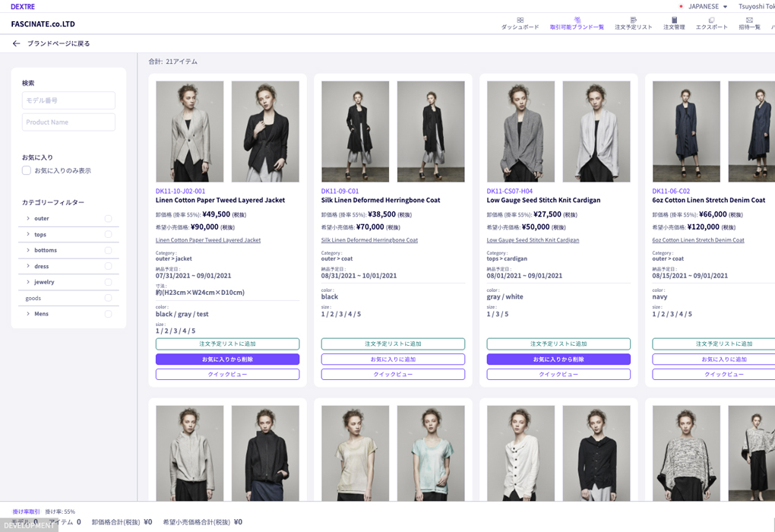This screenshot has height=532, width=775.
Task: Click the ¥49,500 wholesale price text
Action: (217, 214)
